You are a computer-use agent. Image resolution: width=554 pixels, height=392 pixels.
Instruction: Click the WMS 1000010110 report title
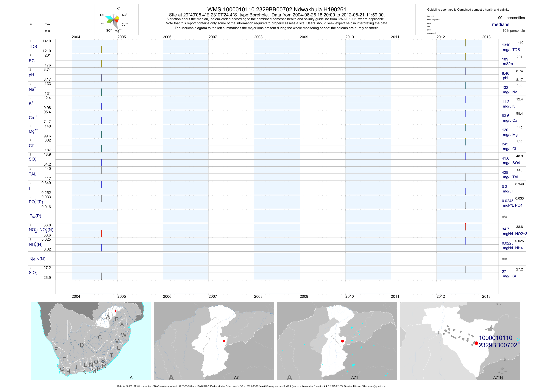[277, 9]
